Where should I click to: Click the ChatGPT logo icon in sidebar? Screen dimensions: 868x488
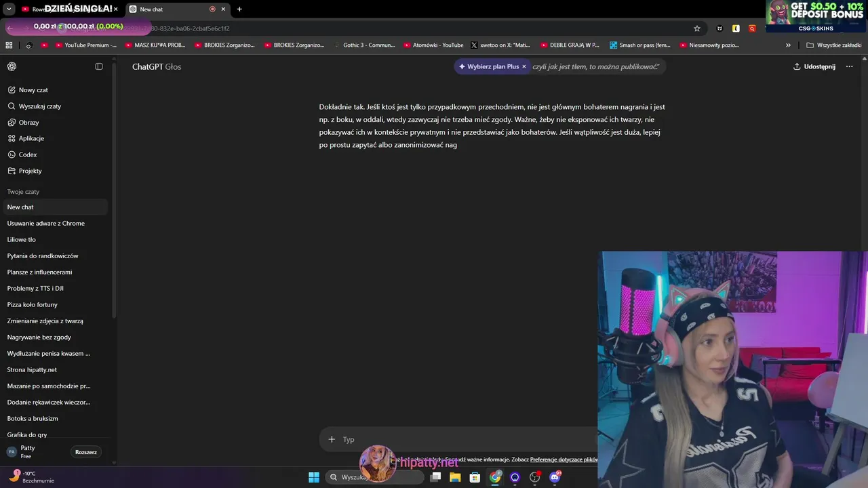click(x=12, y=66)
